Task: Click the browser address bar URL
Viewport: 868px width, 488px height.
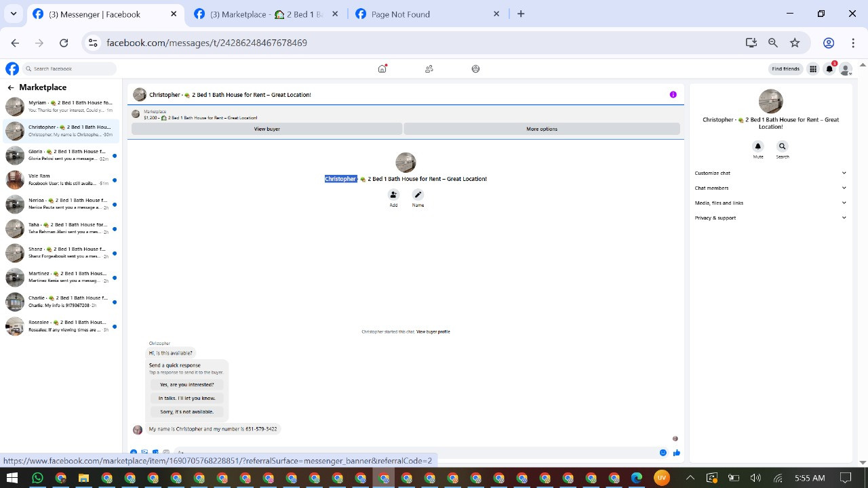Action: 207,43
